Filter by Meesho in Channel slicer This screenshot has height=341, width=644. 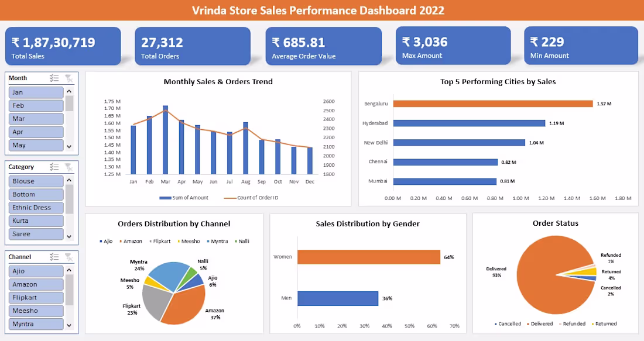pyautogui.click(x=36, y=310)
